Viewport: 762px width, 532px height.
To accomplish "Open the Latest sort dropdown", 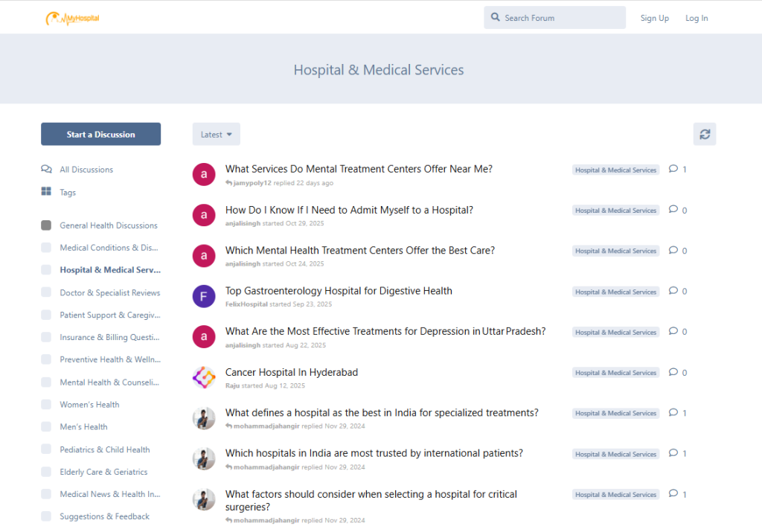I will [x=216, y=134].
